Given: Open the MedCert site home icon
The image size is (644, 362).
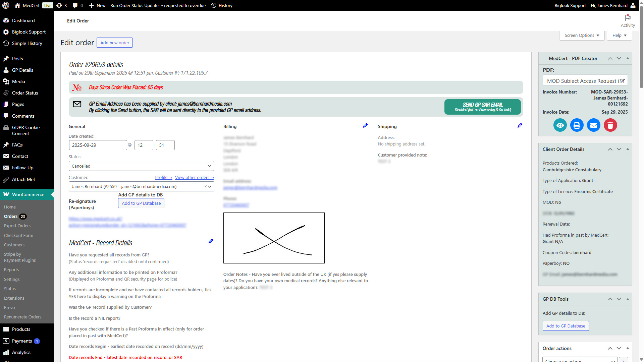Looking at the screenshot, I should tap(17, 5).
